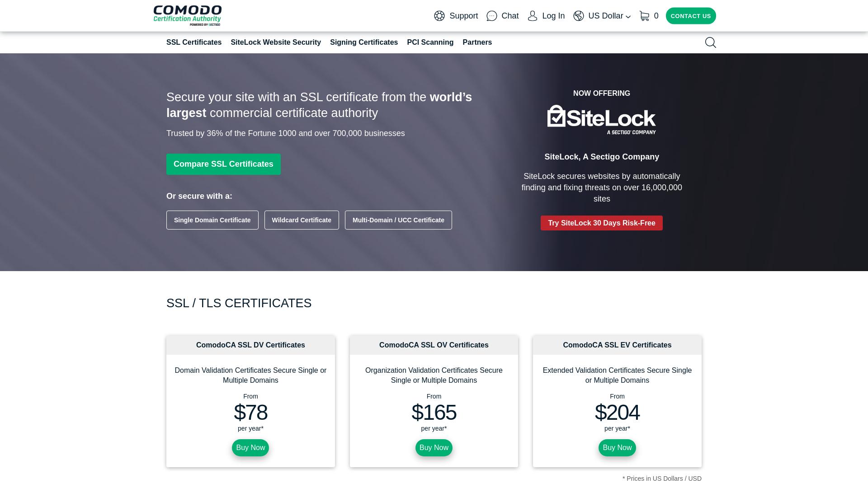Open Chat via speech bubble icon
This screenshot has width=868, height=488.
coord(492,16)
